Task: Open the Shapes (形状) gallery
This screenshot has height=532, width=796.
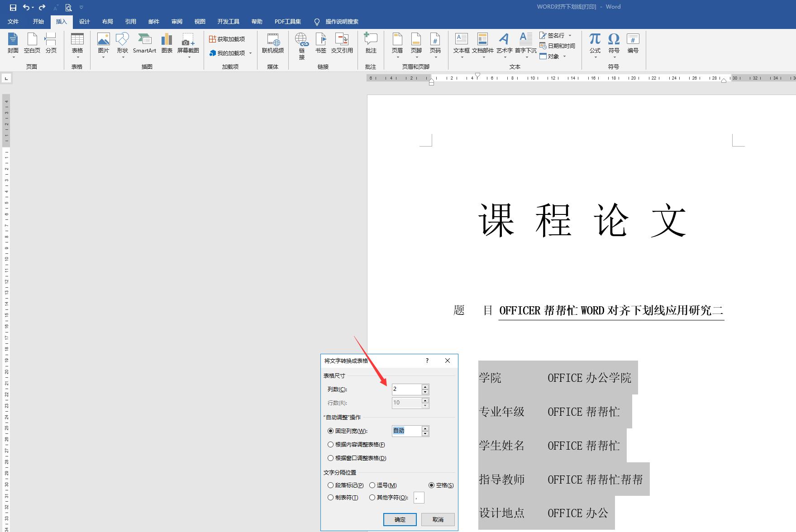Action: (123, 45)
